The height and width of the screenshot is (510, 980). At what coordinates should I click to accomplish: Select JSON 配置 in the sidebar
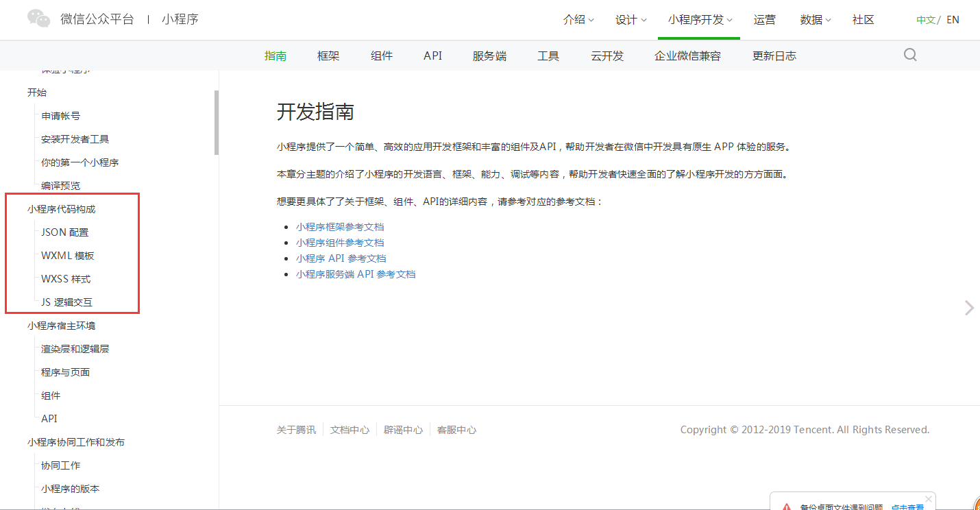click(64, 232)
